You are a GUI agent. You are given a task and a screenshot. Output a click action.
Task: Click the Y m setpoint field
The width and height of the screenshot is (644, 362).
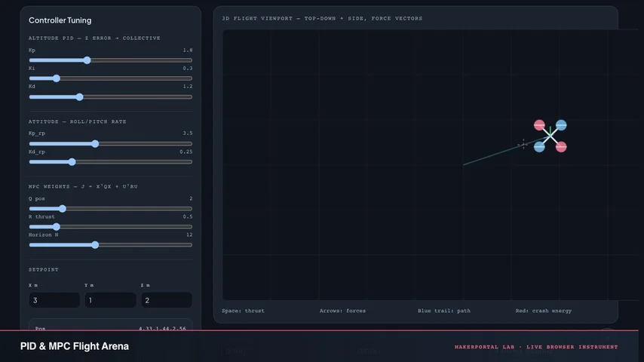click(x=111, y=300)
